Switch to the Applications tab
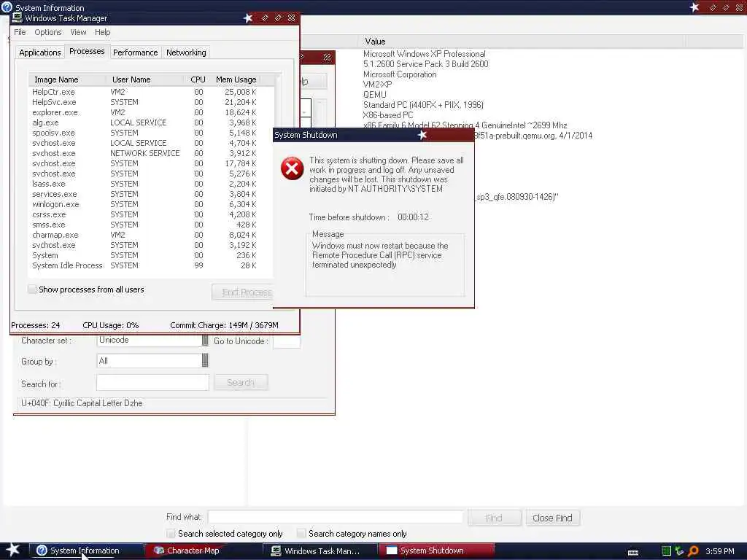The image size is (747, 560). pyautogui.click(x=40, y=52)
